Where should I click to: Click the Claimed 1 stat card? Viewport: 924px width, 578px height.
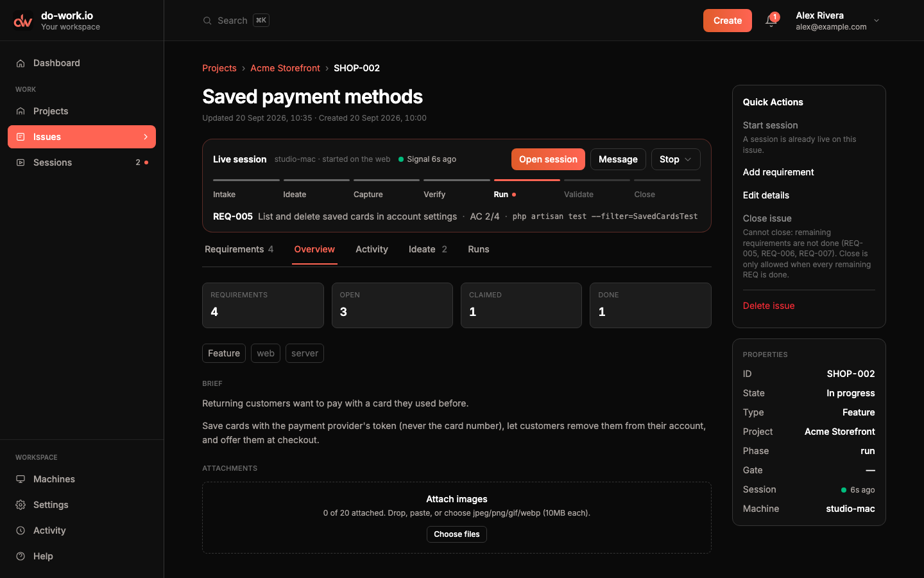521,306
